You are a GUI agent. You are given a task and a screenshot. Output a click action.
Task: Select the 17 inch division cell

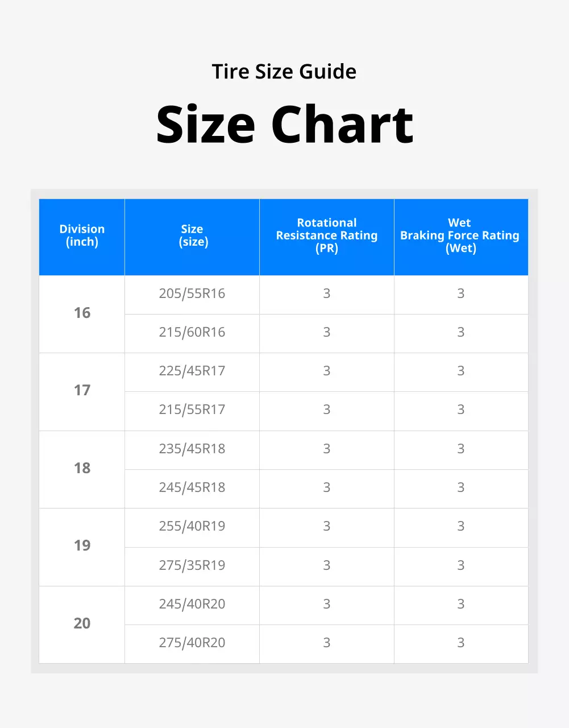pos(82,390)
